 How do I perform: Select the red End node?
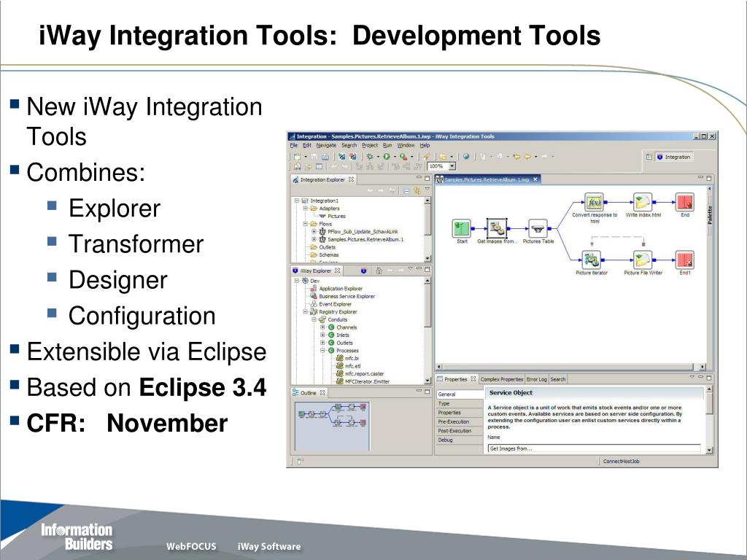pyautogui.click(x=684, y=202)
